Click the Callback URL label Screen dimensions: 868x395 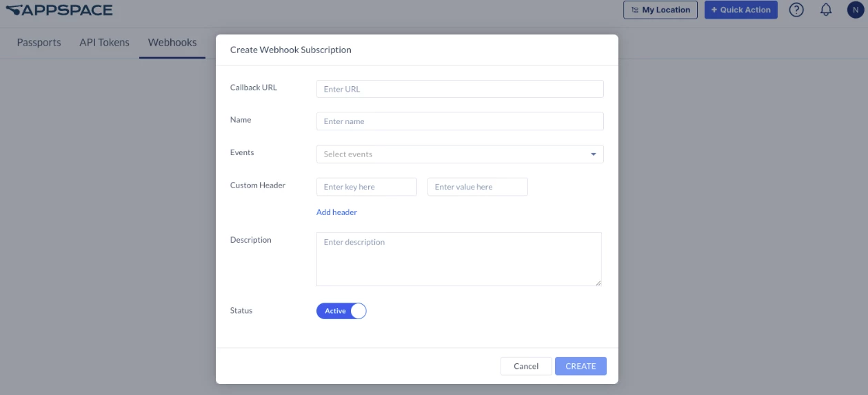coord(254,88)
